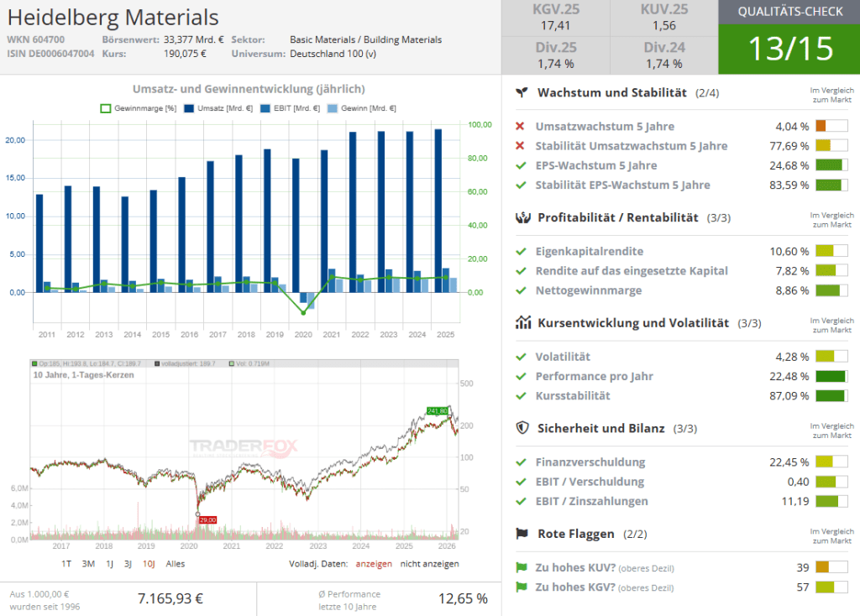
Task: Toggle the EBIT [Mrd. €] legend series
Action: point(290,108)
